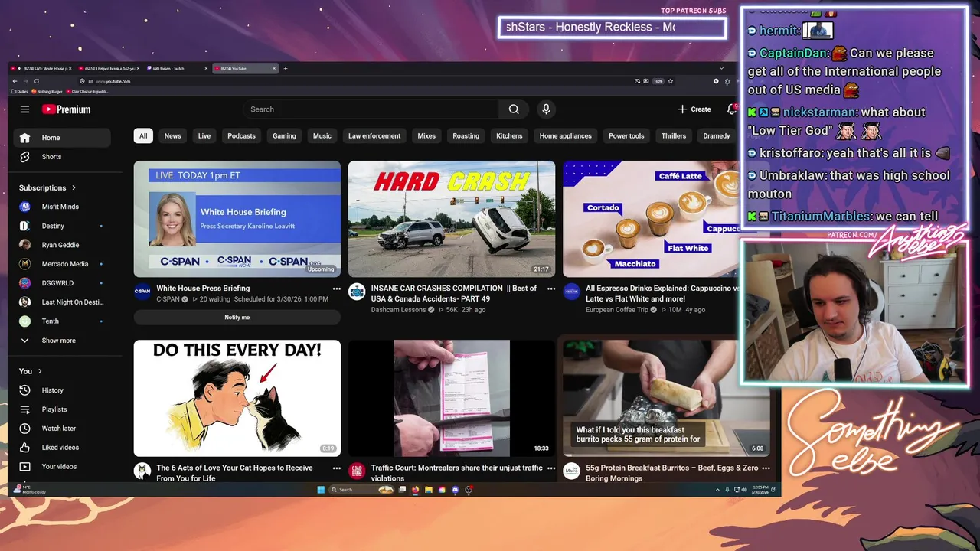The width and height of the screenshot is (980, 551).
Task: Open the Mercado Media subscription
Action: pos(63,264)
